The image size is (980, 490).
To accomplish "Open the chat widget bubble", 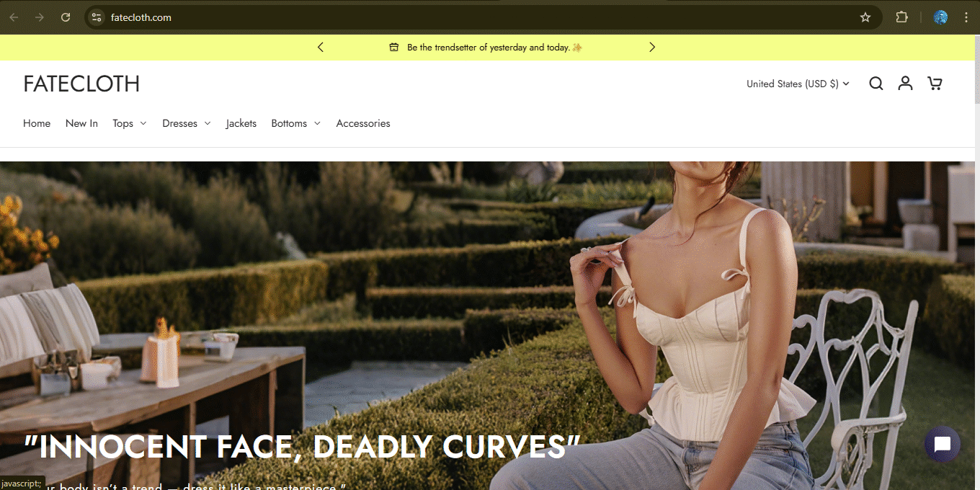I will tap(942, 445).
